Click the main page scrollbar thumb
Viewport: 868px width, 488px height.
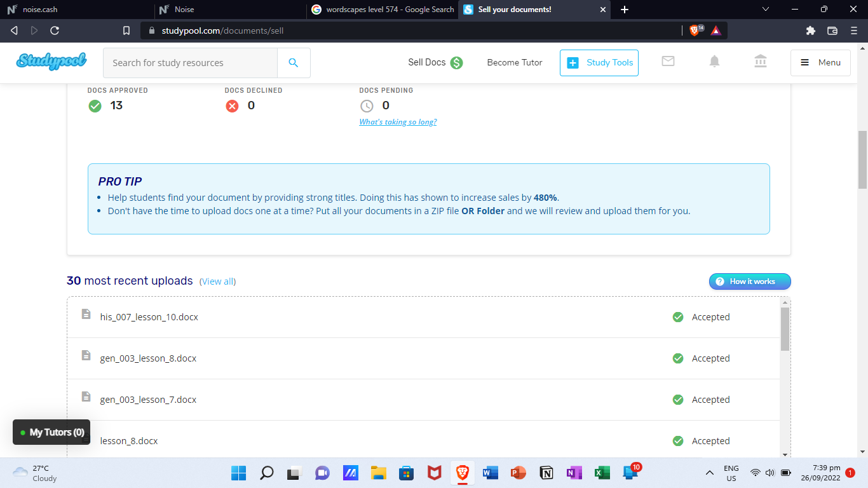click(x=862, y=159)
